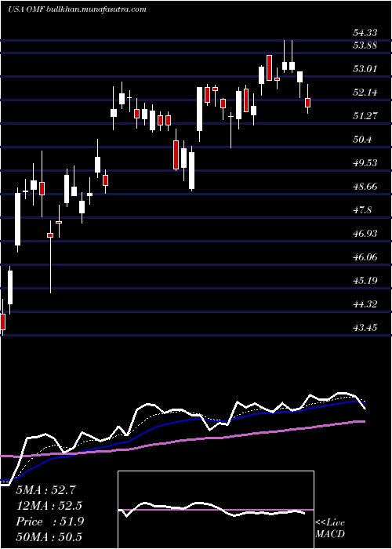This screenshot has width=392, height=549.
Task: Select the 45.19 price axis label
Action: coord(365,281)
